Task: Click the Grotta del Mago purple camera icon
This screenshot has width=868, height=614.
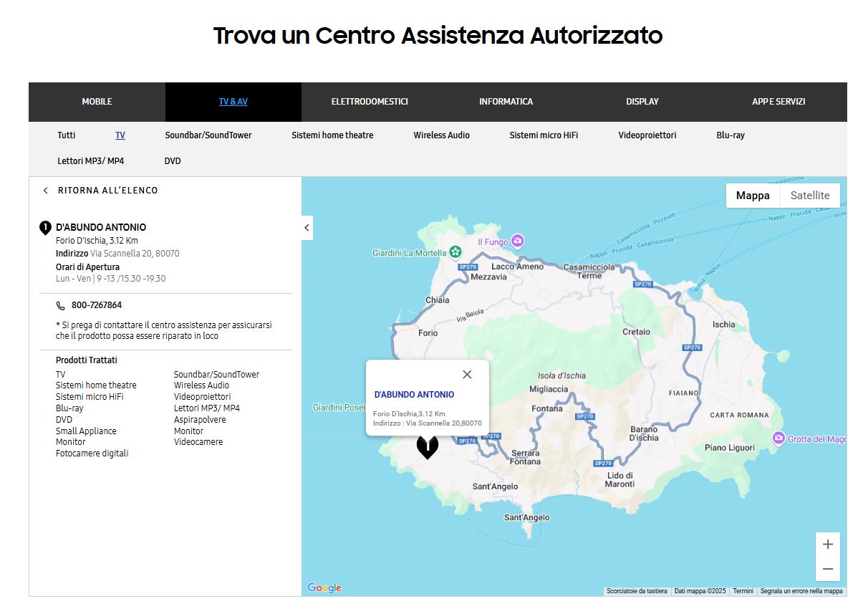Action: click(x=778, y=438)
